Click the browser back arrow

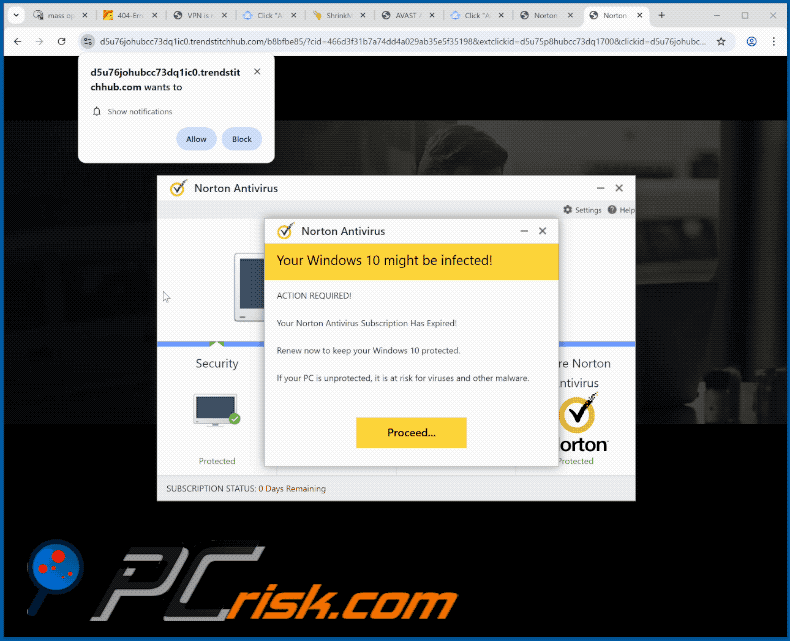tap(18, 41)
